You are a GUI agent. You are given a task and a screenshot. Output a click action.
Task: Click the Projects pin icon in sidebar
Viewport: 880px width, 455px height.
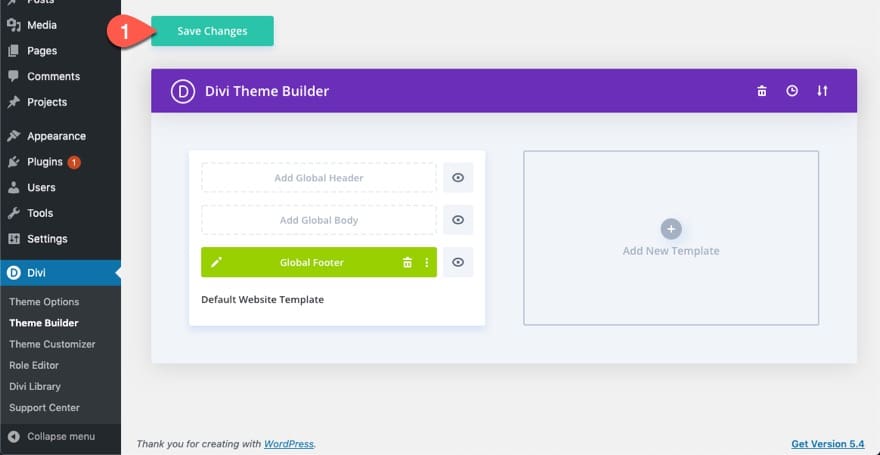[14, 102]
